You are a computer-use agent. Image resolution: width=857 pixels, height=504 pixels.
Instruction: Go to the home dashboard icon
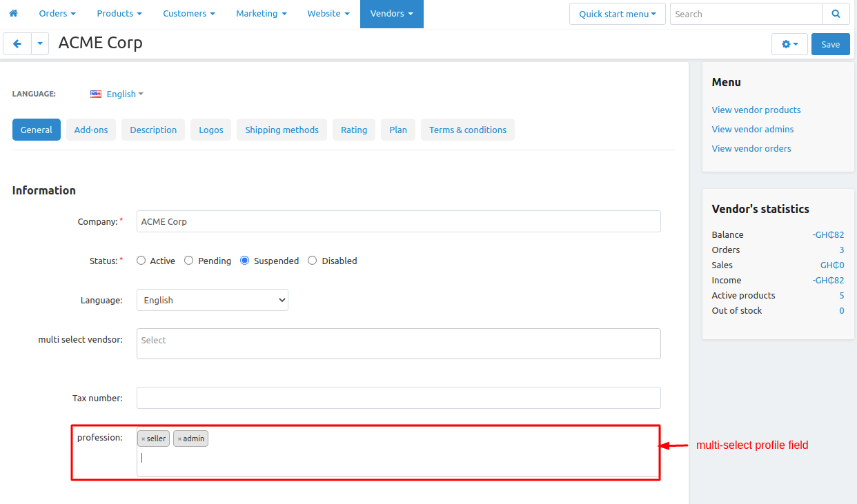(x=13, y=13)
